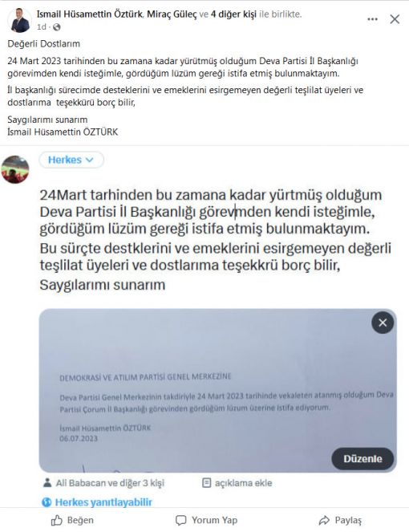The width and height of the screenshot is (409, 532).
Task: Click the chevron beside Herkes
Action: 90,160
